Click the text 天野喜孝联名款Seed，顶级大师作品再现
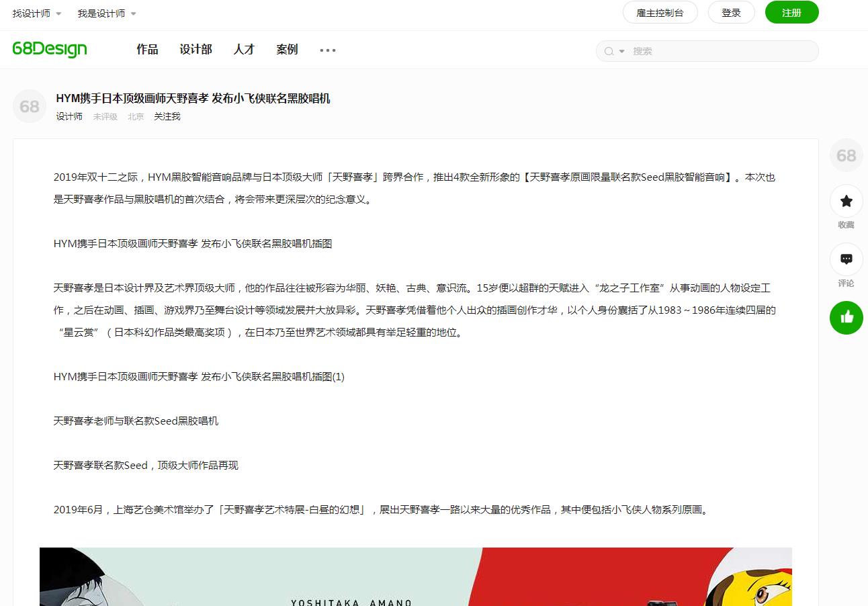 click(146, 465)
